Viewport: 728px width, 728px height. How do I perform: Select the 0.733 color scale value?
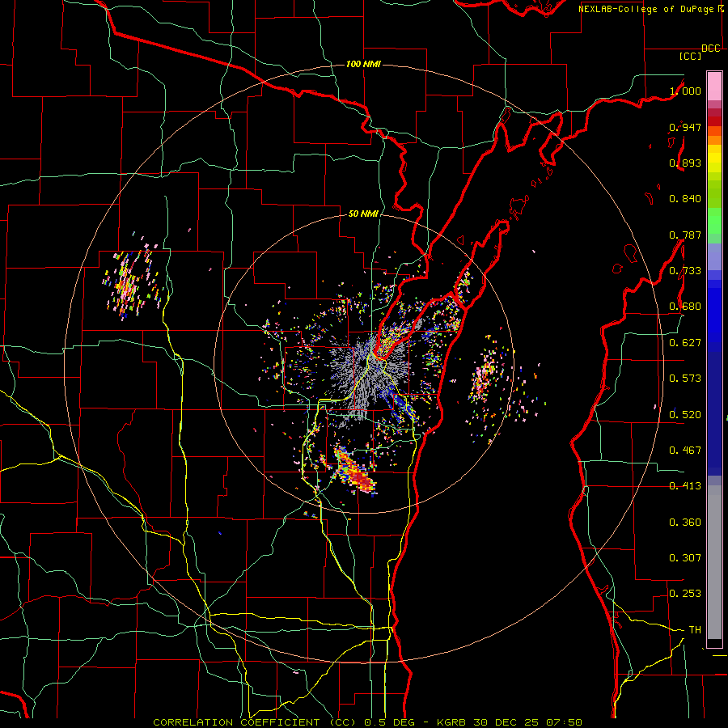685,271
